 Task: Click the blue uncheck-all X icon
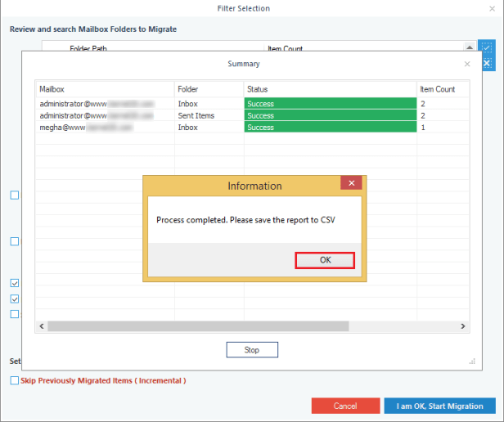[x=487, y=63]
